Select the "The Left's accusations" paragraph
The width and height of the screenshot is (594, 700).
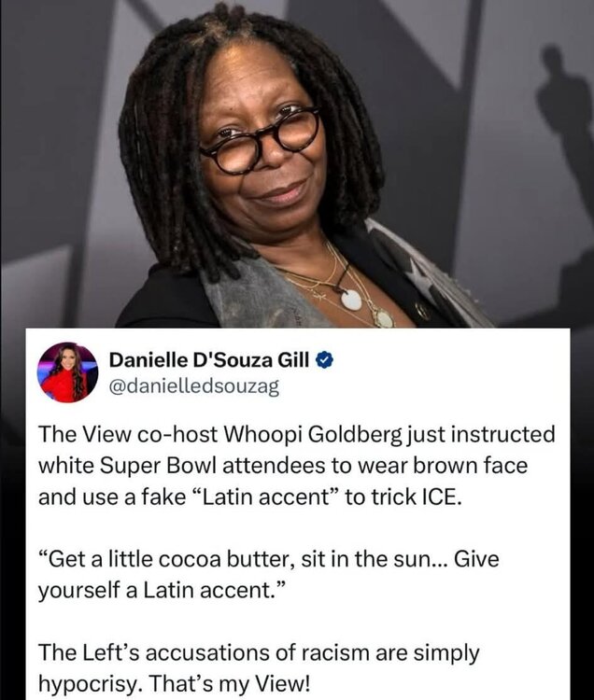259,668
